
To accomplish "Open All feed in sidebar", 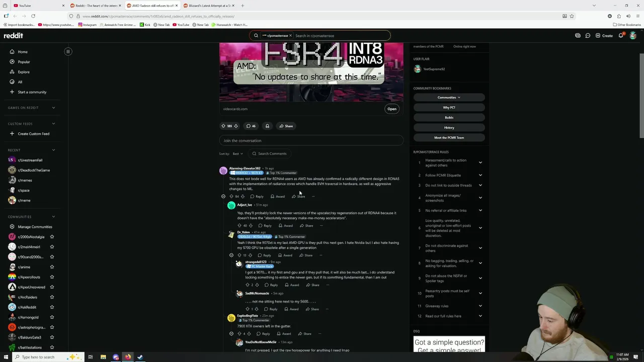I will point(20,82).
